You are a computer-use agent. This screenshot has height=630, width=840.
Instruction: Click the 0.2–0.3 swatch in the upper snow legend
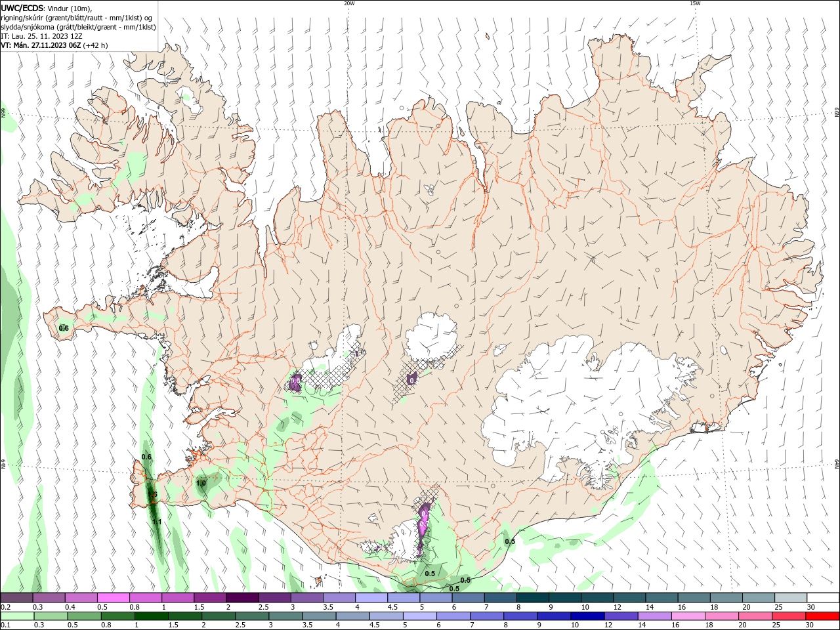coord(17,598)
